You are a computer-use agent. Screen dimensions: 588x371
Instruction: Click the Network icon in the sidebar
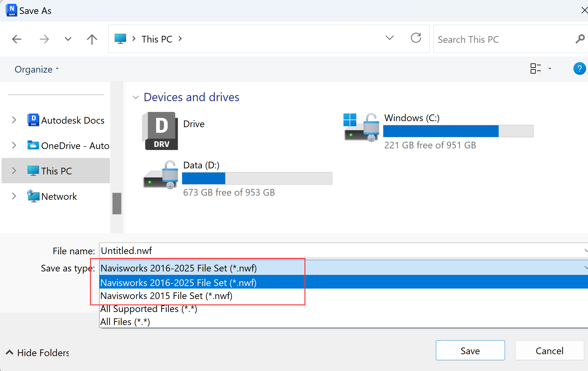coord(33,196)
